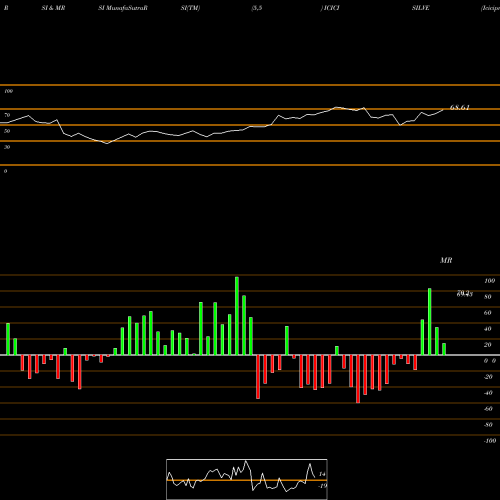Click the 70 level label on RSI axis
This screenshot has width=500, height=500.
pos(7,115)
